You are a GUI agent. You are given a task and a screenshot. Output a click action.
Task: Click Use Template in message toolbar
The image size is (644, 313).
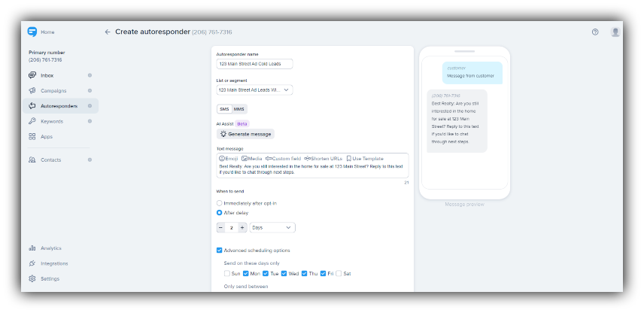tap(365, 159)
